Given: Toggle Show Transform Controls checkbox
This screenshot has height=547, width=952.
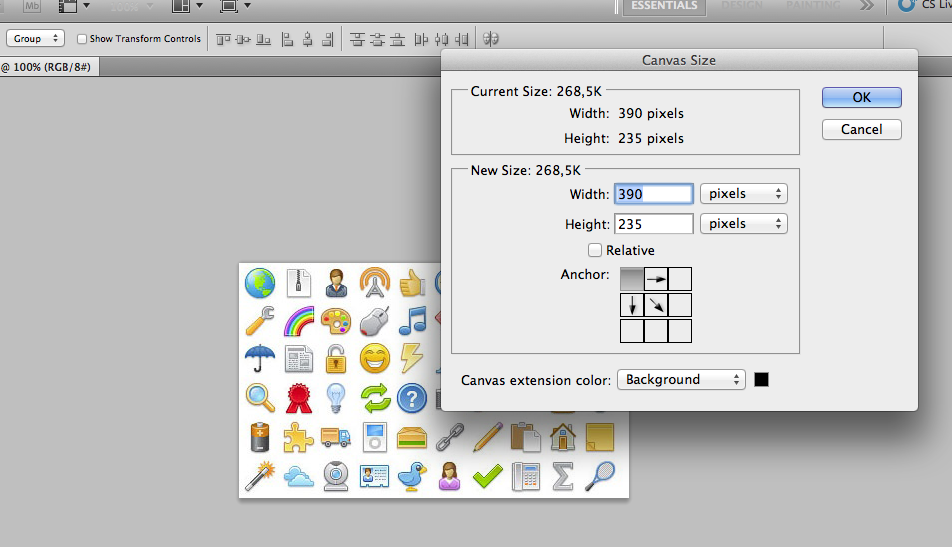Looking at the screenshot, I should click(82, 39).
